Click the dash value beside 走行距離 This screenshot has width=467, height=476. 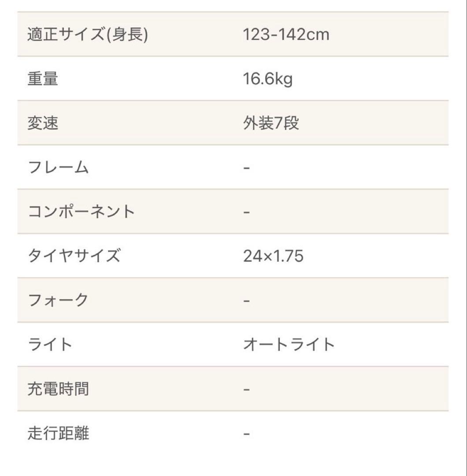(247, 434)
